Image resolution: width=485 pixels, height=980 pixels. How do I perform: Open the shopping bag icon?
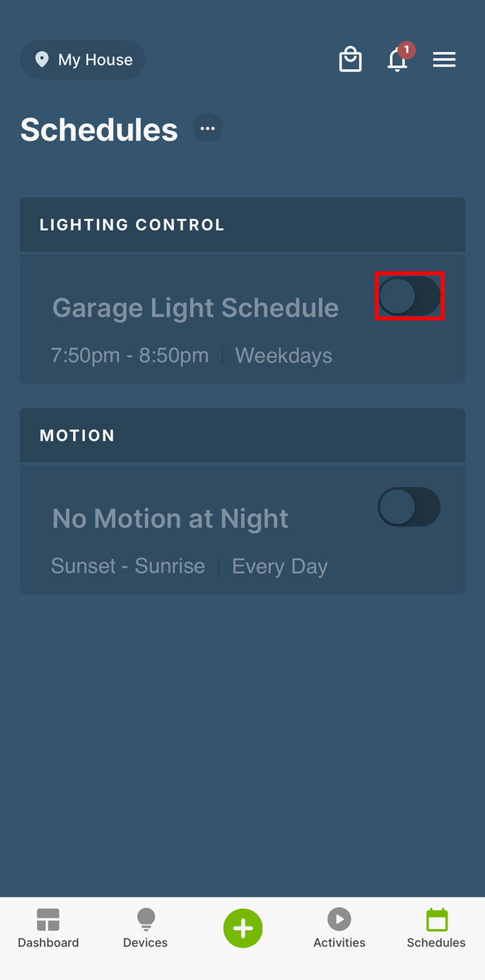(x=350, y=59)
